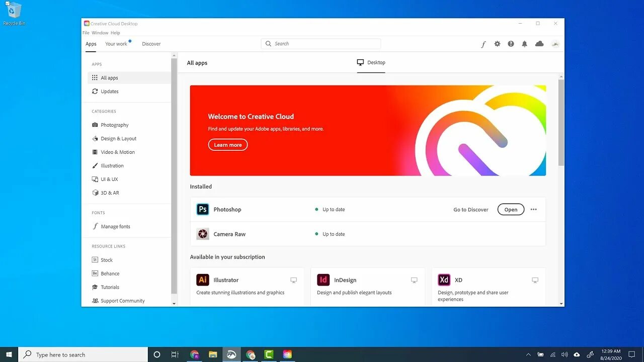Click desktop monitor icon on InDesign card

coord(414,280)
